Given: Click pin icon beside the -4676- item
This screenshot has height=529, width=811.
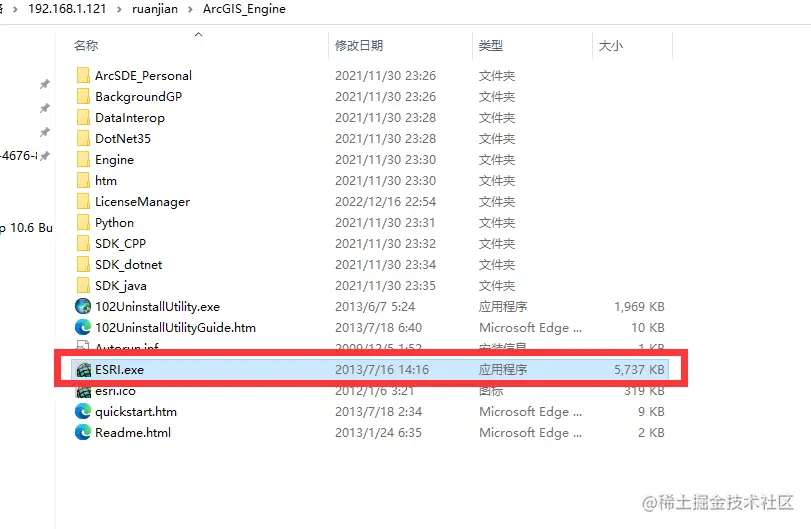Looking at the screenshot, I should coord(45,155).
